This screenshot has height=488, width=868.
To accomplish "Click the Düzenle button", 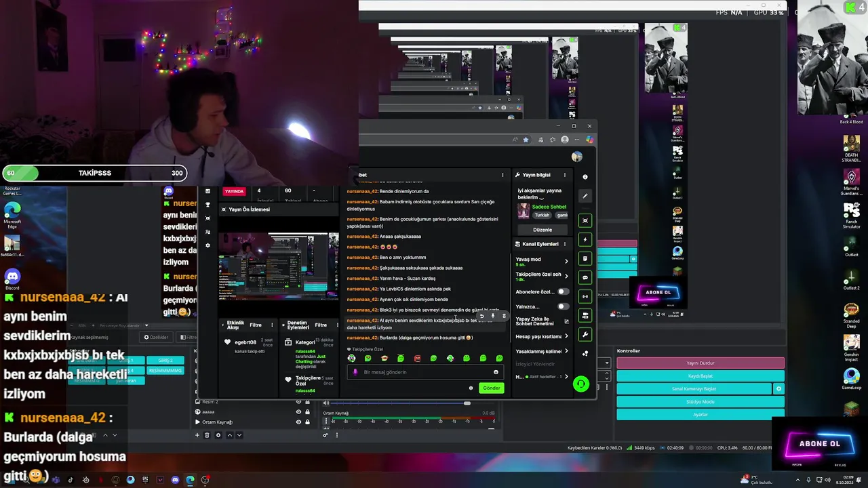I will [542, 230].
